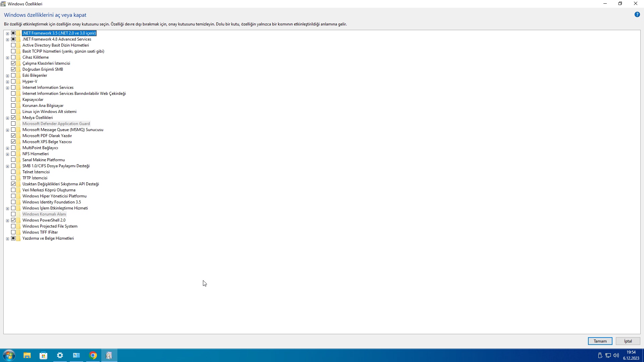
Task: Select the Windows Features taskbar icon
Action: pos(109,355)
